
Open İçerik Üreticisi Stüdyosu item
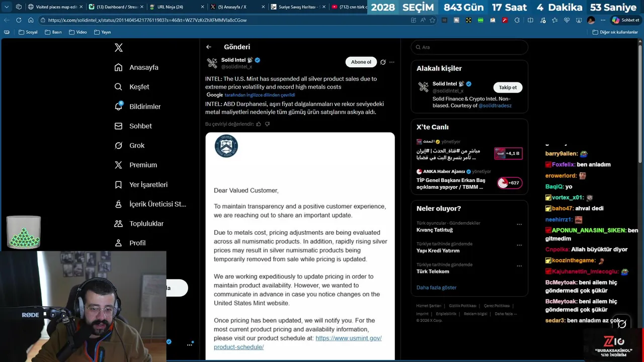[x=150, y=204]
